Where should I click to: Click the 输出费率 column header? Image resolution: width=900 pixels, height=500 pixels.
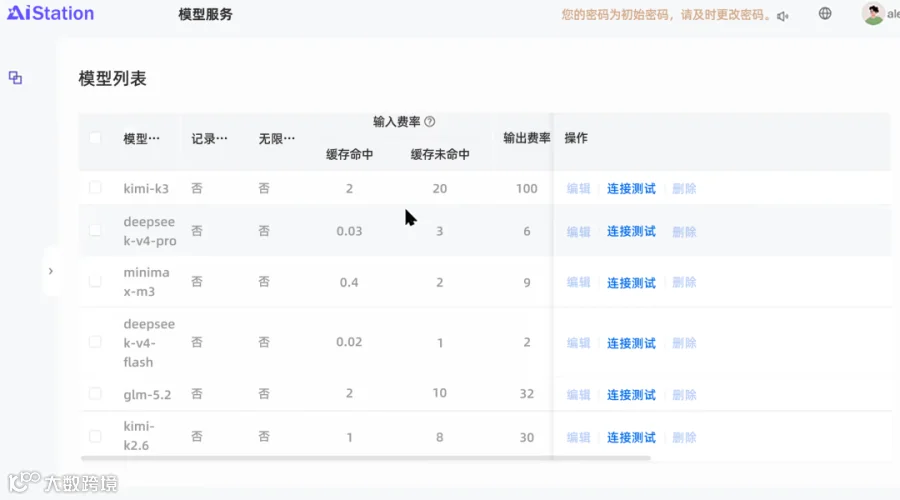tap(526, 138)
